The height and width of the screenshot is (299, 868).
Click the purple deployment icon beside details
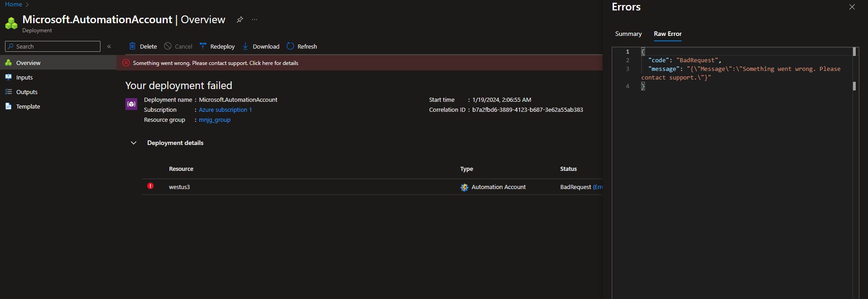(131, 104)
